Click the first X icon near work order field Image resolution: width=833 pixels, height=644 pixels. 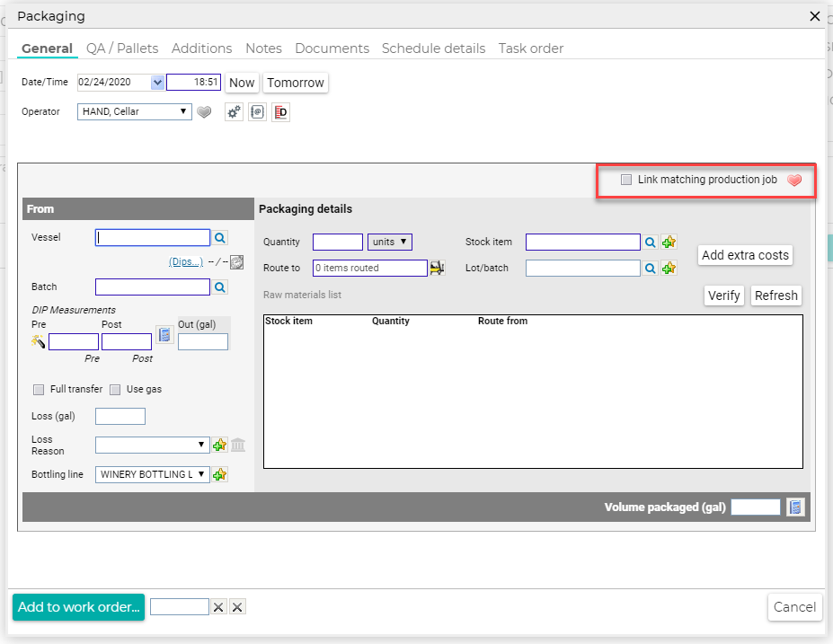tap(218, 607)
